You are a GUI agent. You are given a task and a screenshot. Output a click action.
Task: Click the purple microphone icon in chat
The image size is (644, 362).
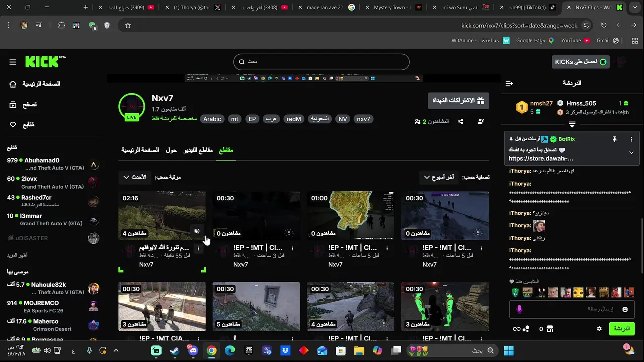click(519, 309)
